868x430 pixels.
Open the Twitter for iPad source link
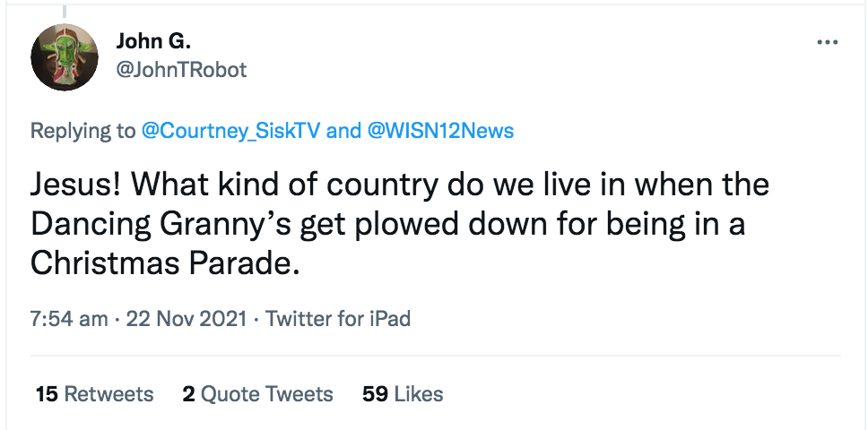338,319
